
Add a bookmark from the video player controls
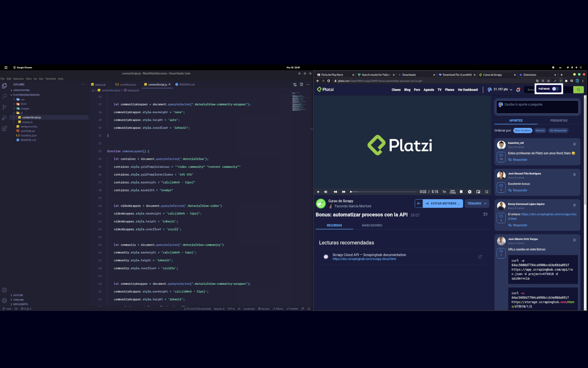[461, 192]
